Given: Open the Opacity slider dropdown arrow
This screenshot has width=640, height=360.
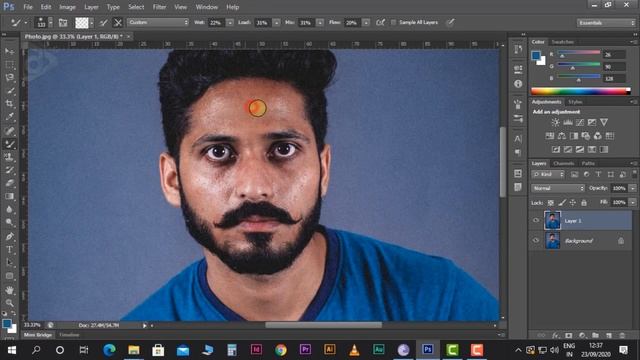Looking at the screenshot, I should coord(633,188).
